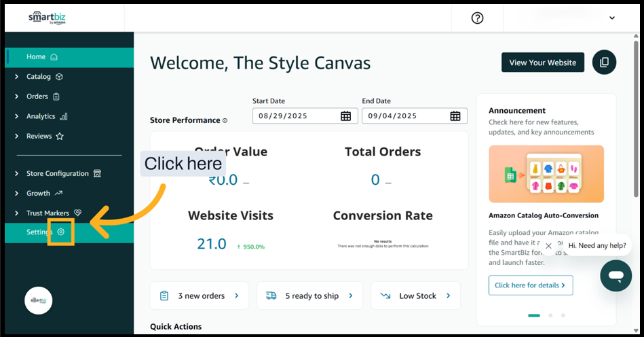Click 'Click here for details' button
This screenshot has height=337, width=644.
coord(530,285)
